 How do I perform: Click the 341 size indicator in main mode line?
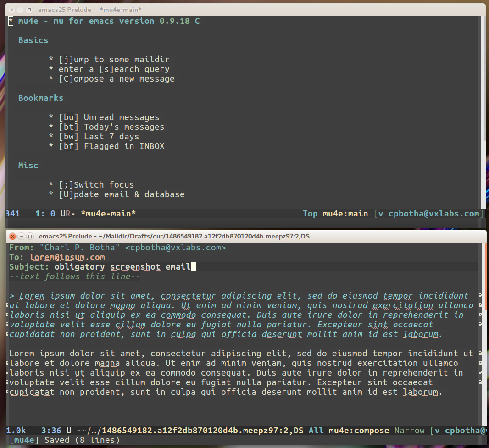(x=12, y=214)
